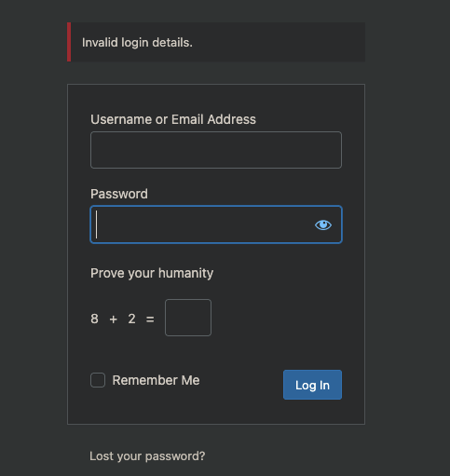Focus the Username or Email Address field

(x=216, y=150)
